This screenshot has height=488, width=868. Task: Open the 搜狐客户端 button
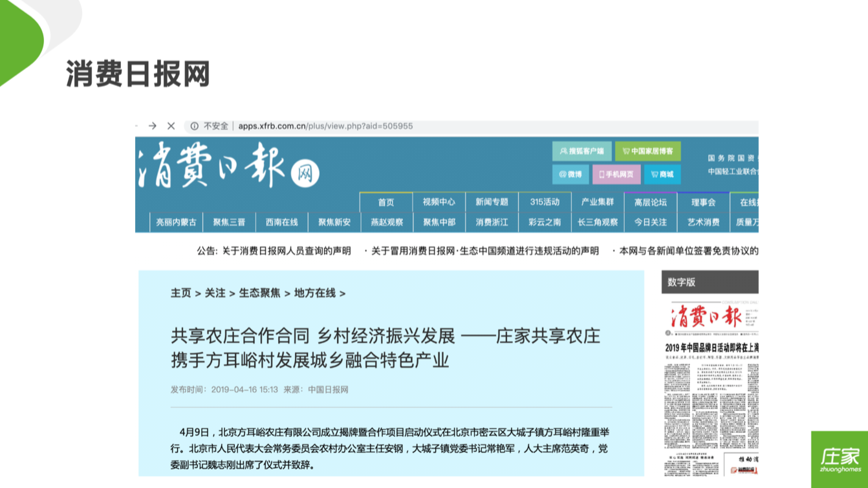(582, 151)
